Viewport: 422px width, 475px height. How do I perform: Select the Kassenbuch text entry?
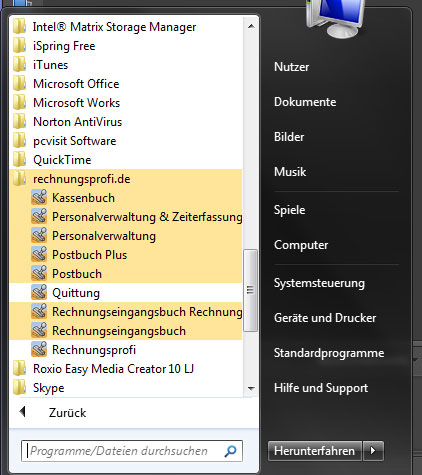coord(83,198)
